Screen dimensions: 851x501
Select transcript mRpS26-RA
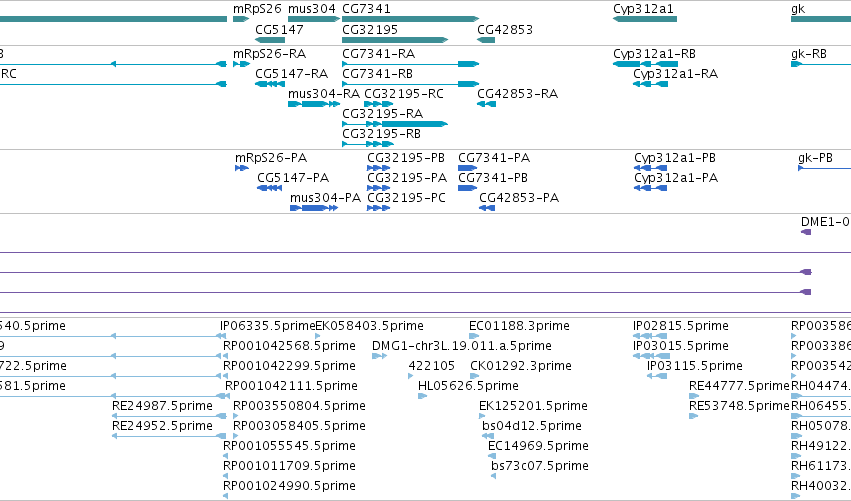tap(269, 54)
